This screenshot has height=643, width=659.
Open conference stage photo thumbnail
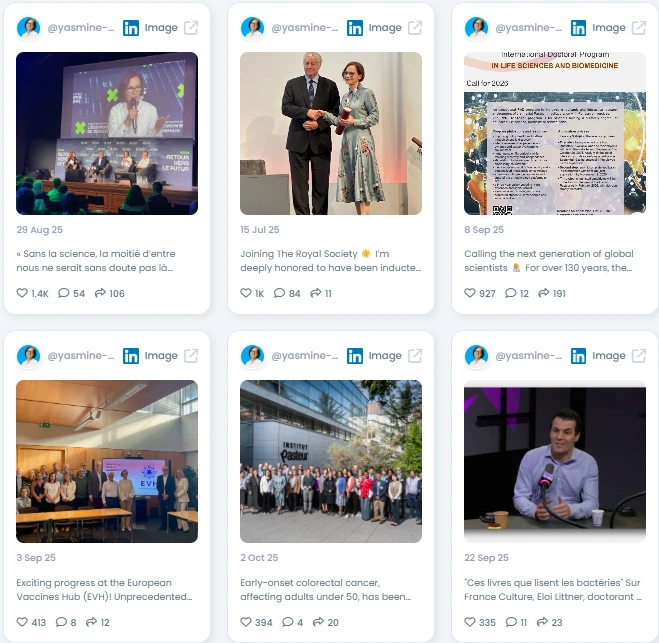tap(107, 133)
